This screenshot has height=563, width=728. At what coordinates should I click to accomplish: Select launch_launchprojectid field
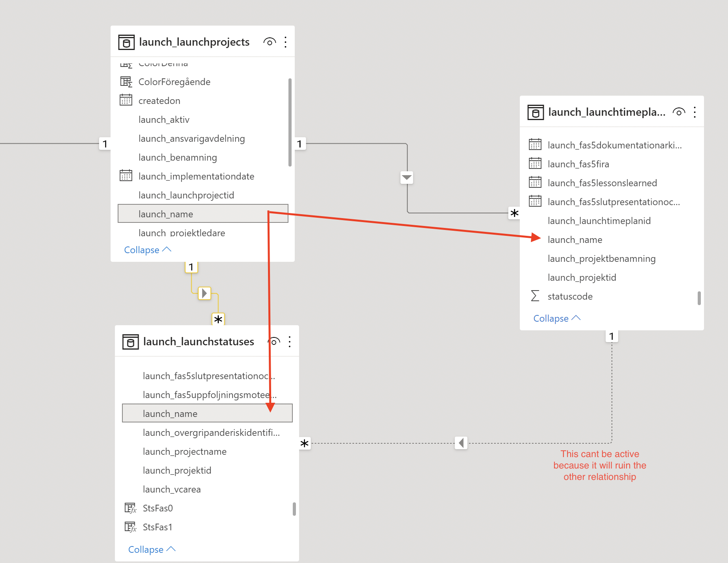203,195
